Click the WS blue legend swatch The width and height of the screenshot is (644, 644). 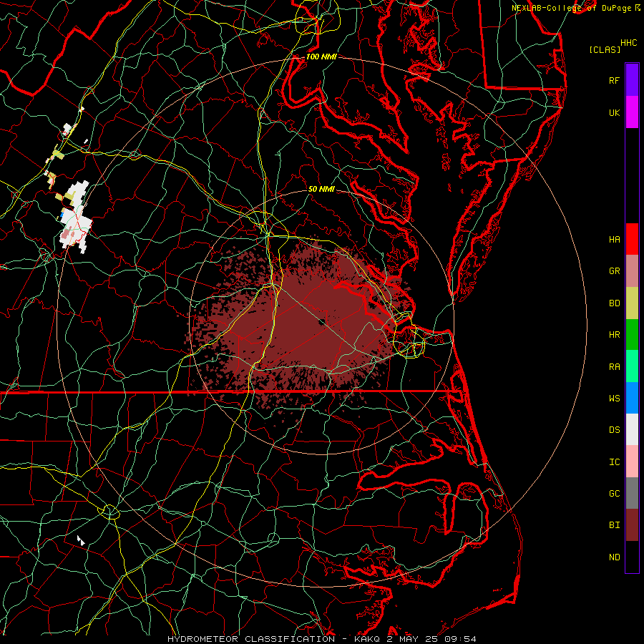pos(632,398)
